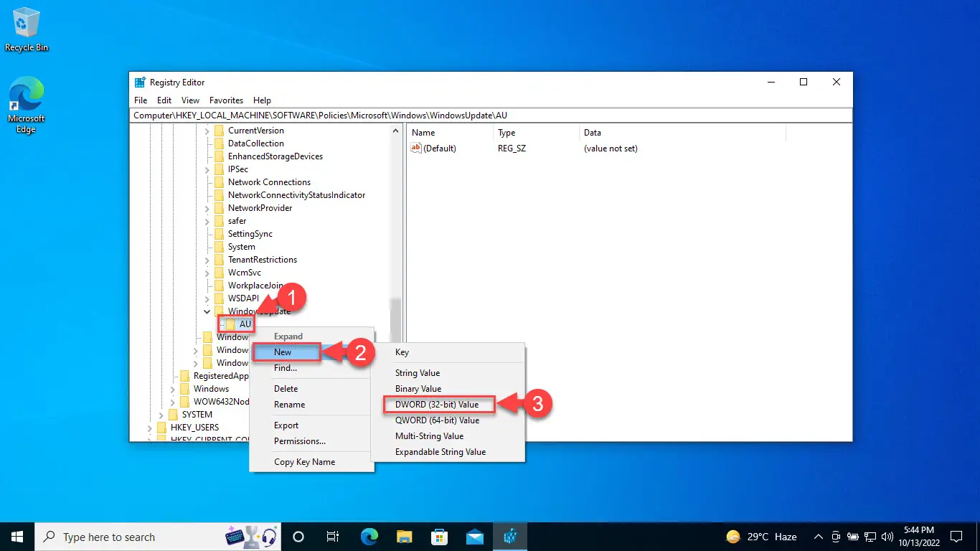This screenshot has width=980, height=551.
Task: Click the EnhancedStorageDevices folder icon
Action: [x=220, y=156]
